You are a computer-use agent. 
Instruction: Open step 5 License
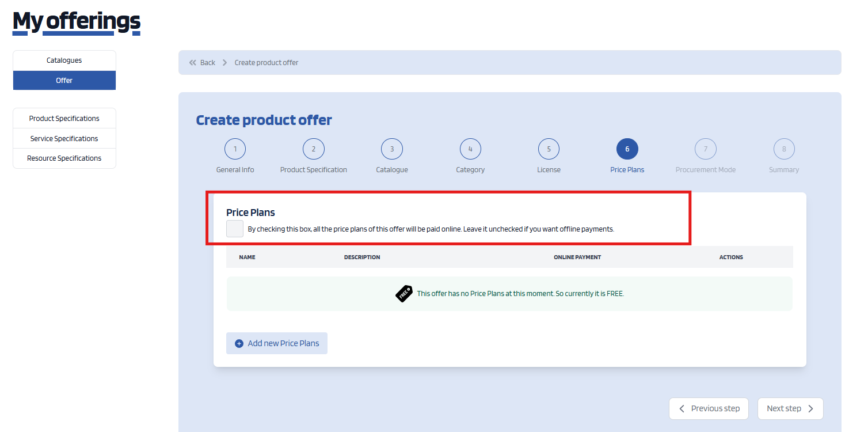tap(549, 149)
